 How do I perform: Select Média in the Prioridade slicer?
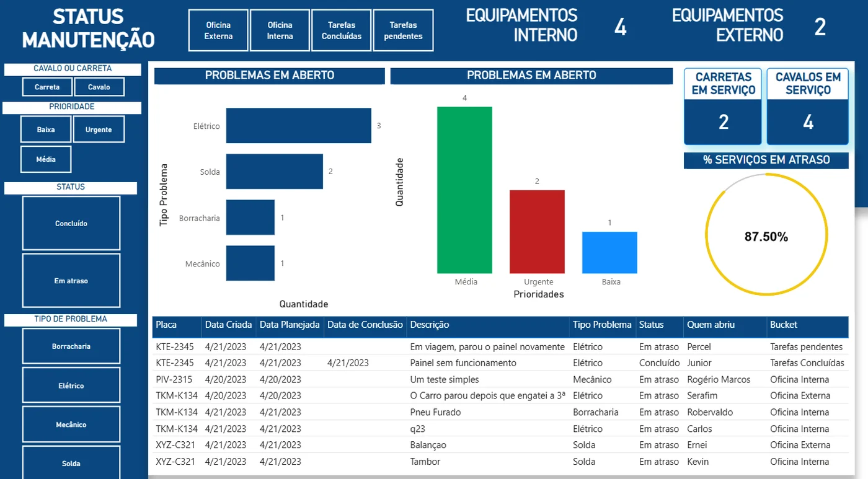(46, 159)
